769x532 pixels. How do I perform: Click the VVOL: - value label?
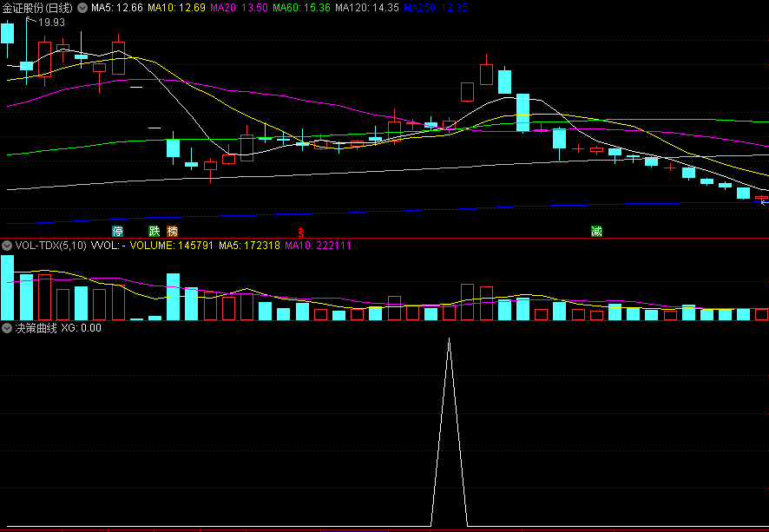click(108, 245)
